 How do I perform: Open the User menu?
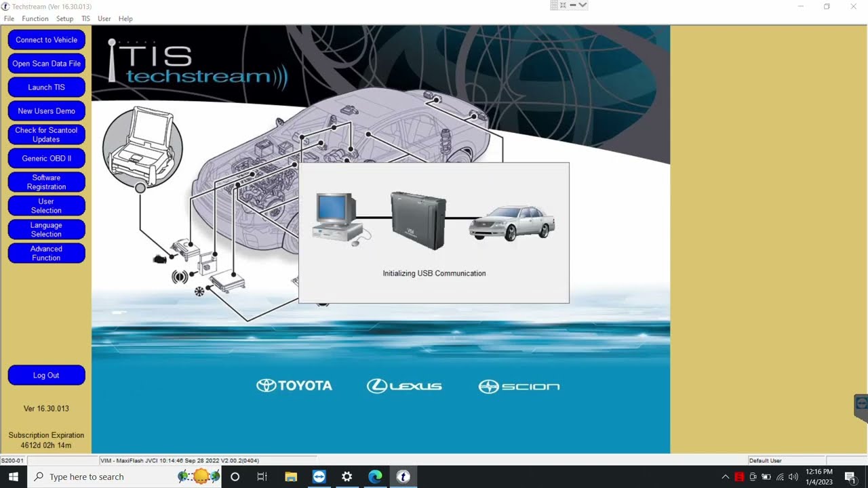(104, 19)
